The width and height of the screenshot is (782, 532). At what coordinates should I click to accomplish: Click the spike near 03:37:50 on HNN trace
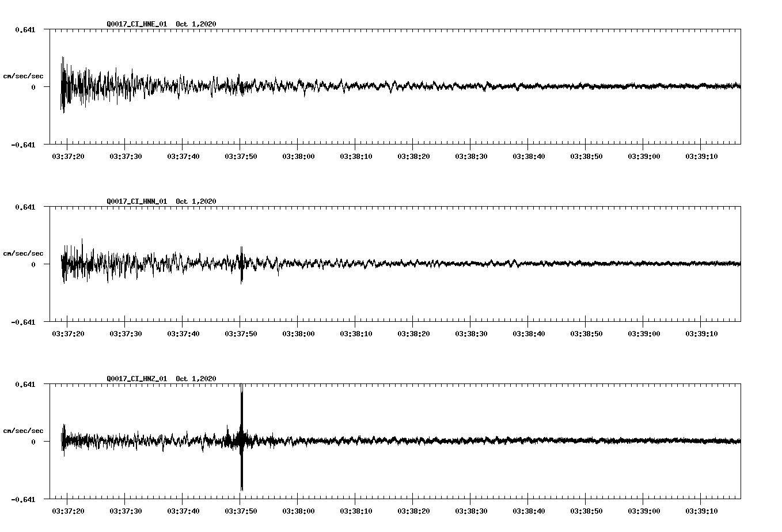click(x=241, y=265)
